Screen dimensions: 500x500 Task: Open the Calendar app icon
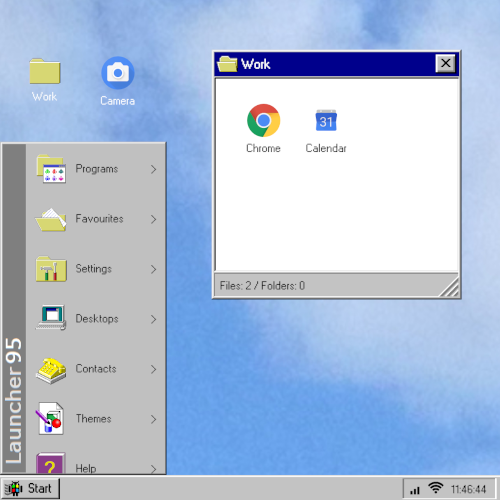(x=326, y=120)
